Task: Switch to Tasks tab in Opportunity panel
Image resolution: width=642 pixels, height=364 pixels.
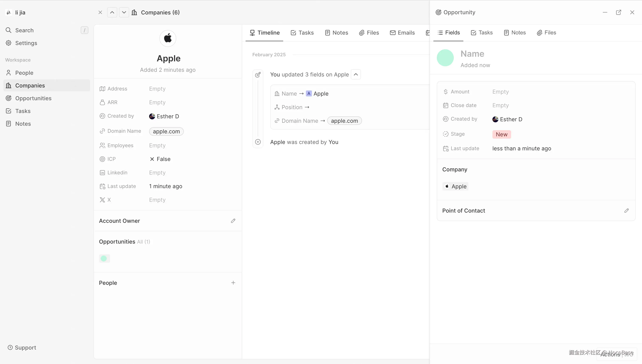Action: [482, 32]
